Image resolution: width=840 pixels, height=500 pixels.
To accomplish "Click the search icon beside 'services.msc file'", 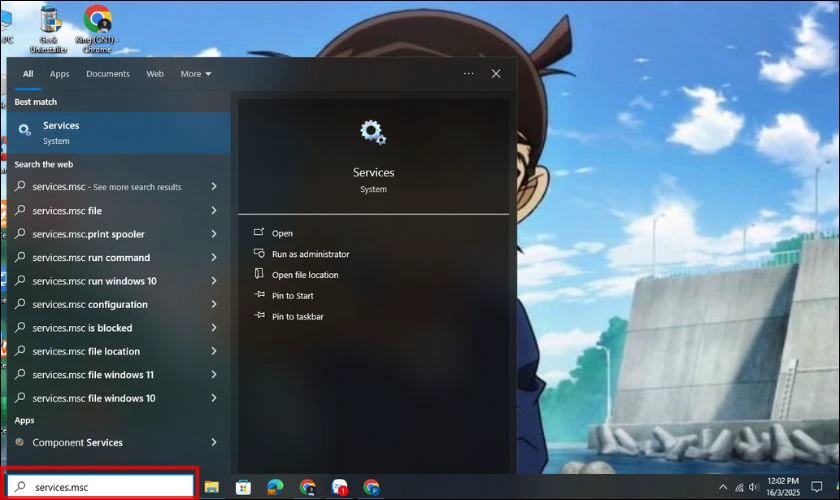I will (x=20, y=210).
